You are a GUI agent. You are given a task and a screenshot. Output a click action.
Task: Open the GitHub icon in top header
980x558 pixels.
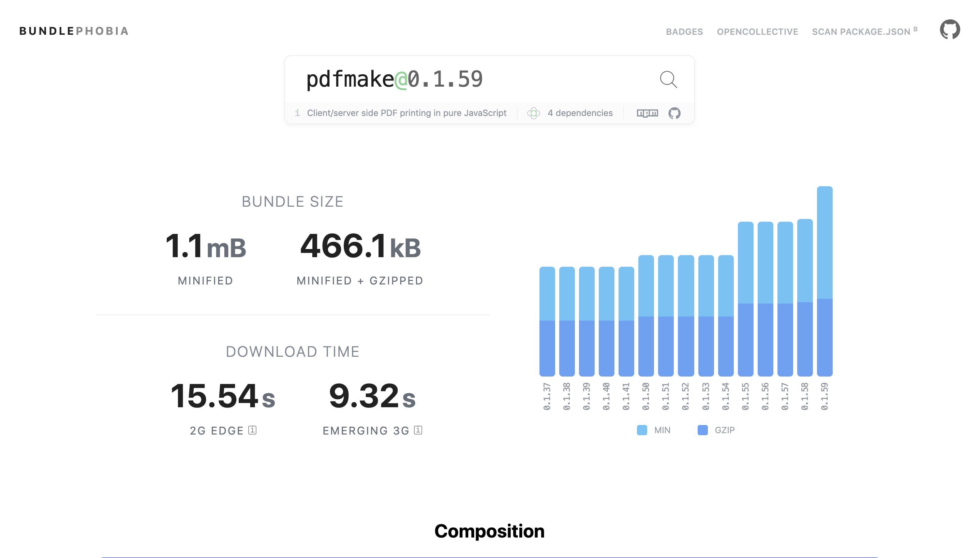pyautogui.click(x=950, y=30)
